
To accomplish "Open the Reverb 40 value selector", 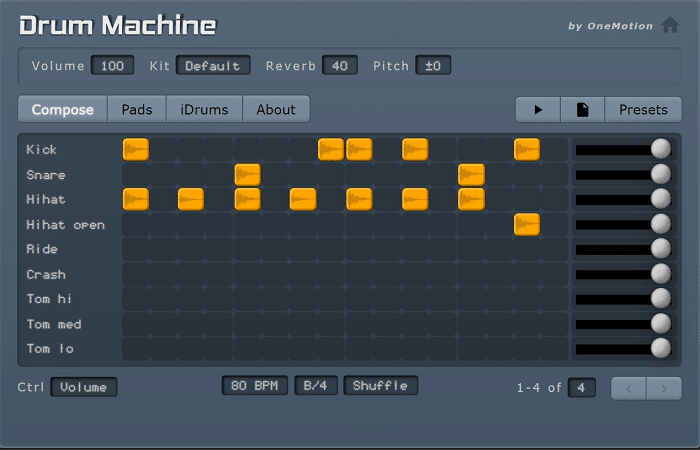I will point(340,66).
